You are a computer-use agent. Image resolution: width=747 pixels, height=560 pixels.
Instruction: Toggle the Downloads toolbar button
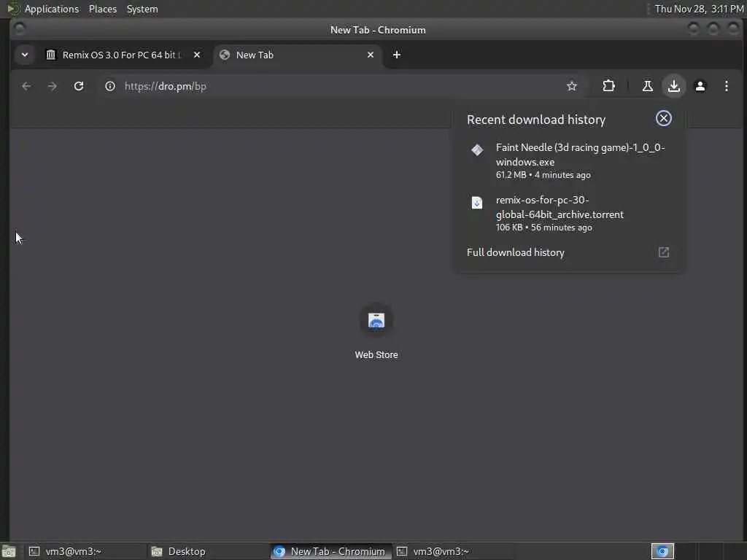(673, 86)
